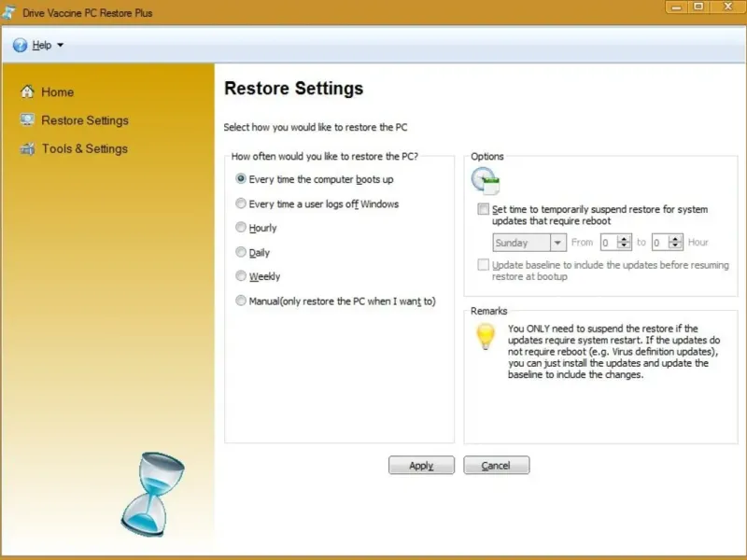Increase the to hour spinner

675,238
